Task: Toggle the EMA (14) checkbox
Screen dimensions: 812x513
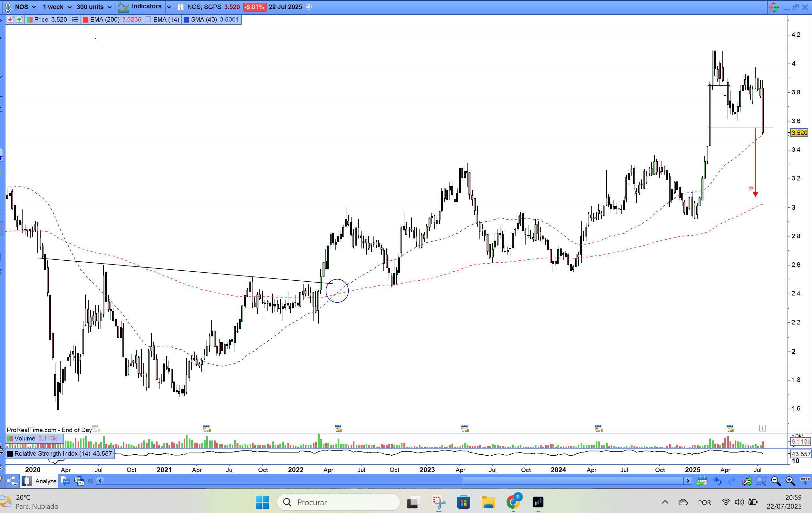Action: point(148,20)
